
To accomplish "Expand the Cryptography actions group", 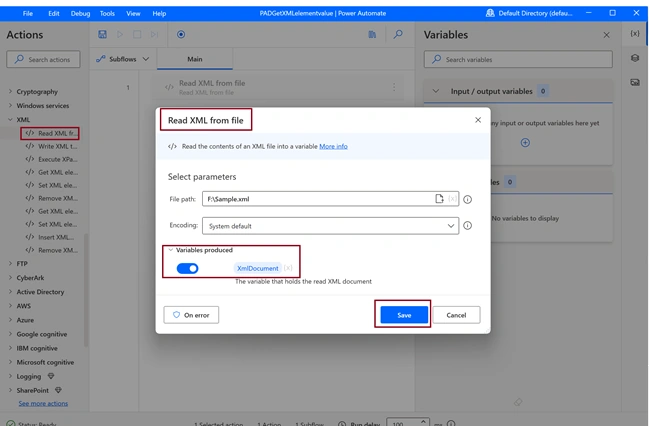I will tap(11, 92).
